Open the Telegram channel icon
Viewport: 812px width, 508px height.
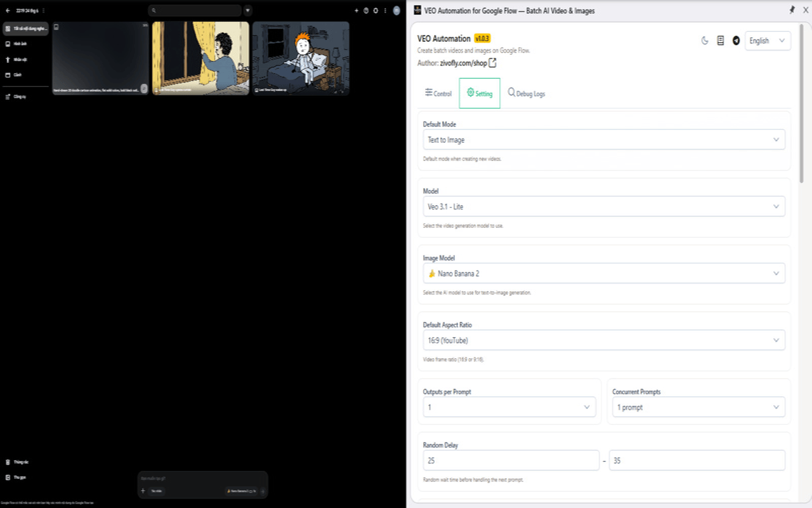tap(736, 41)
